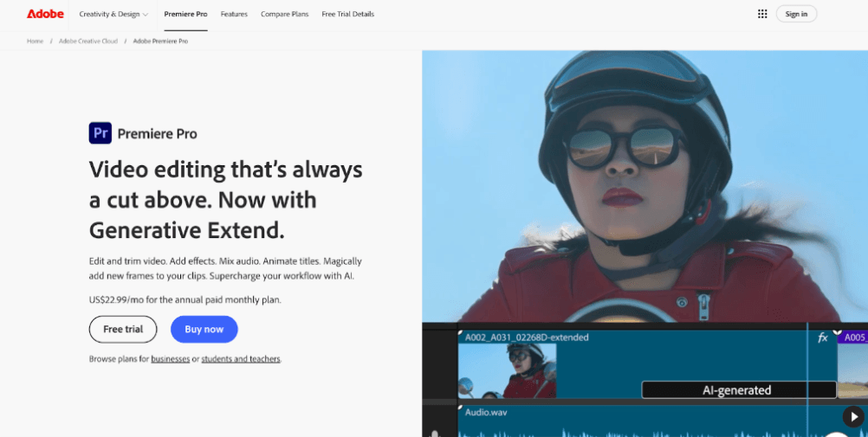868x437 pixels.
Task: Click the Sign in button
Action: 796,14
